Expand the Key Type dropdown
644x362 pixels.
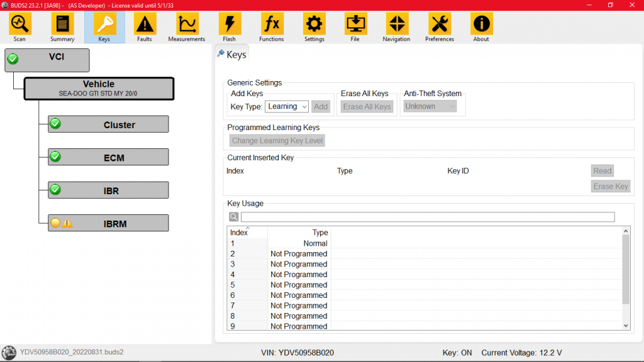coord(287,107)
